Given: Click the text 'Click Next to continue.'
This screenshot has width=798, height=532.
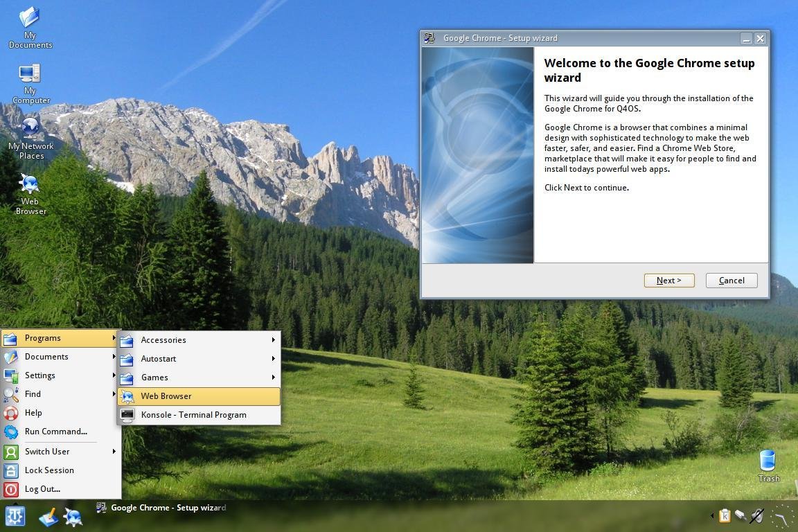Looking at the screenshot, I should pyautogui.click(x=587, y=188).
